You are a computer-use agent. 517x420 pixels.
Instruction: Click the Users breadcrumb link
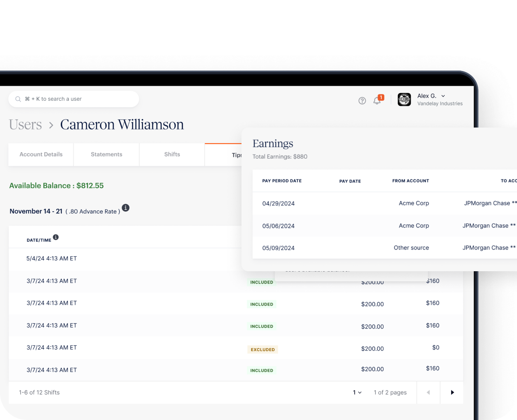[x=25, y=125]
